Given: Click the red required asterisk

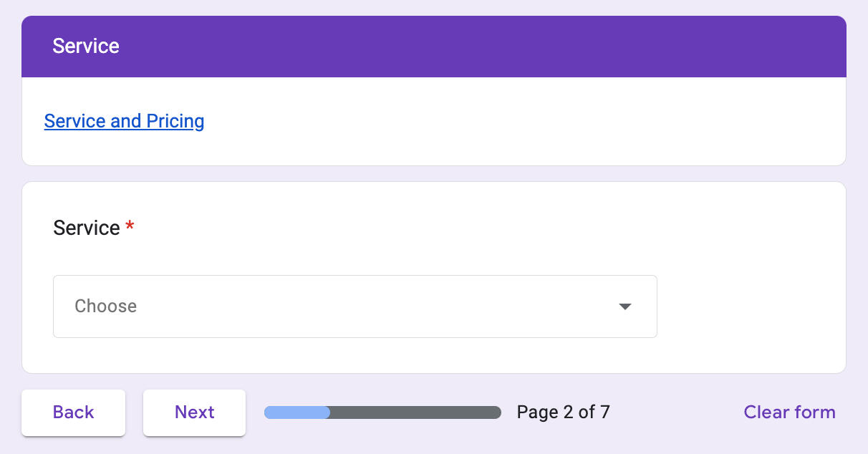Looking at the screenshot, I should pyautogui.click(x=130, y=227).
